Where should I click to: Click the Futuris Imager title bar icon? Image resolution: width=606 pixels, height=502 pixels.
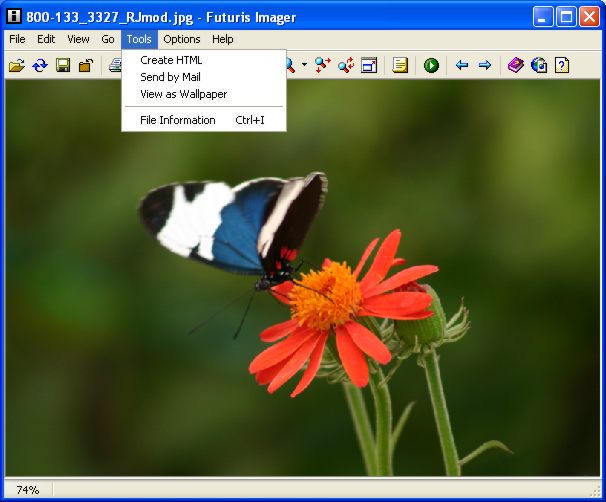14,17
